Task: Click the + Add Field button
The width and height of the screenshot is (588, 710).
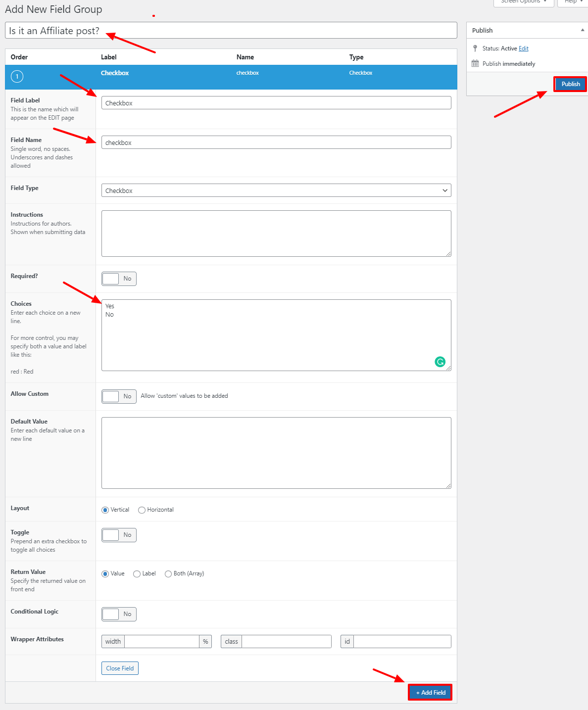Action: pyautogui.click(x=430, y=692)
